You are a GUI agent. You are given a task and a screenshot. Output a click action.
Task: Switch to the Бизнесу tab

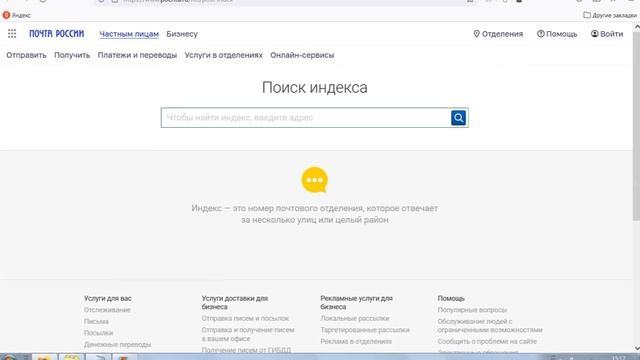[x=182, y=34]
